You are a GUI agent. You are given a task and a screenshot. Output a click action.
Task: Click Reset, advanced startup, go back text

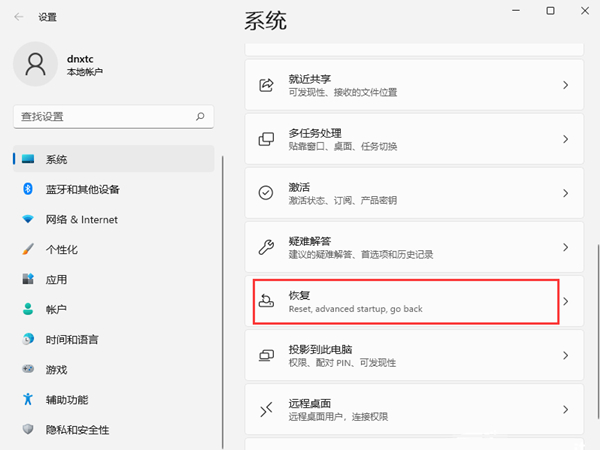tap(355, 309)
